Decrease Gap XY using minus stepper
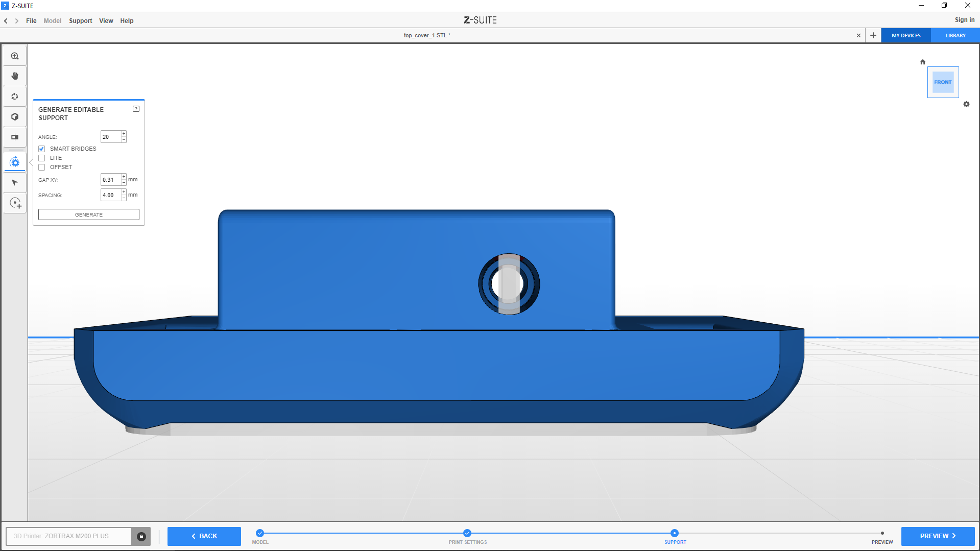This screenshot has width=980, height=551. pos(124,182)
